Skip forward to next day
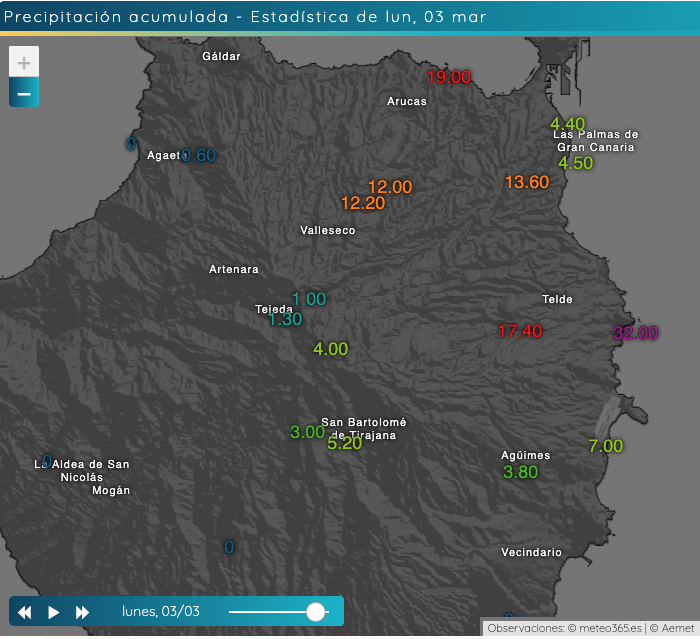The width and height of the screenshot is (700, 639). 83,612
